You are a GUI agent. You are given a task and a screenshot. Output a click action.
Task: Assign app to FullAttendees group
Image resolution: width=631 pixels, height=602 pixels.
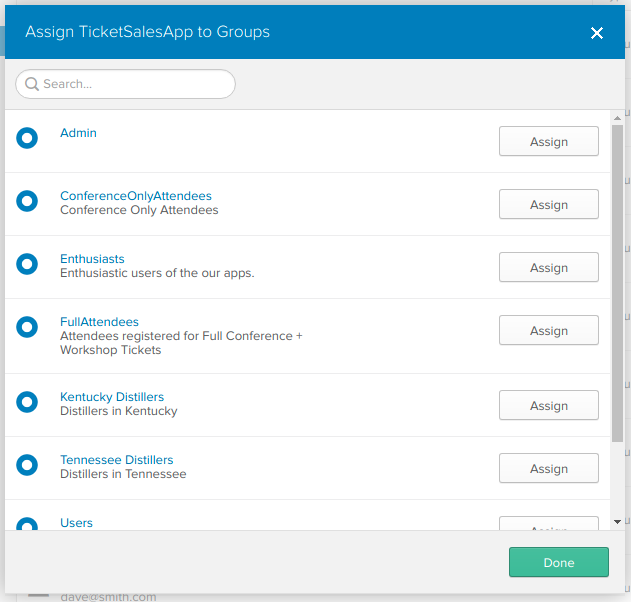point(548,331)
